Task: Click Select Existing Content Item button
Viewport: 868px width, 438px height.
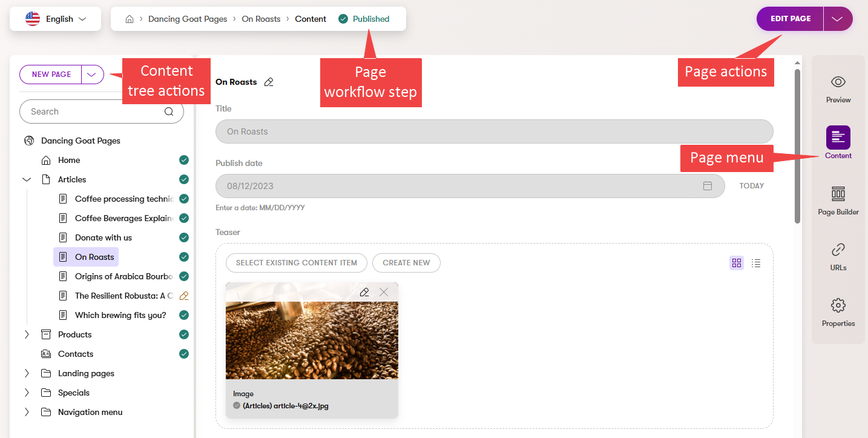Action: (296, 263)
